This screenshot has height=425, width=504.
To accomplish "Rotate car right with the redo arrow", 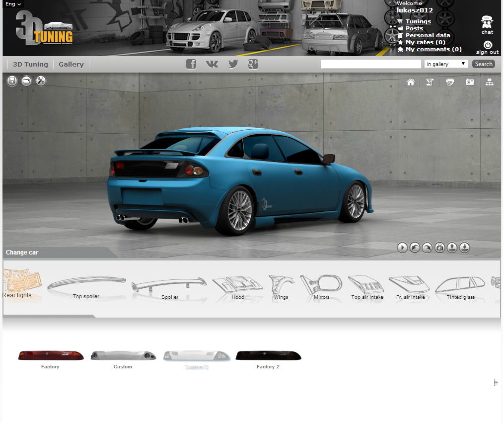I will tap(427, 248).
